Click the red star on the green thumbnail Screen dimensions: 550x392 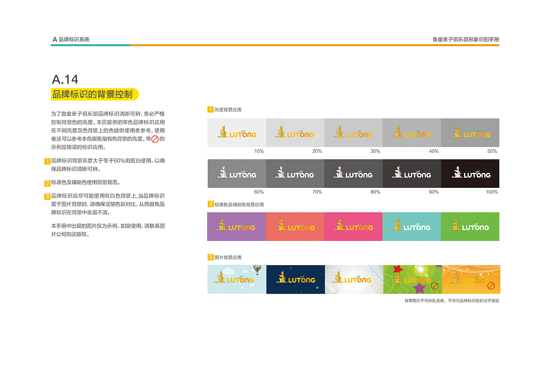point(397,270)
